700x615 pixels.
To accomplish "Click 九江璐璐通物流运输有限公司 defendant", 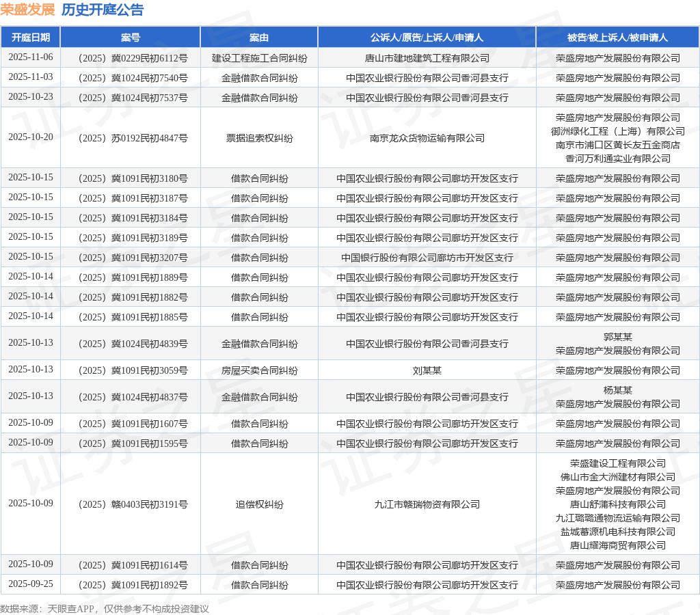I will 617,518.
